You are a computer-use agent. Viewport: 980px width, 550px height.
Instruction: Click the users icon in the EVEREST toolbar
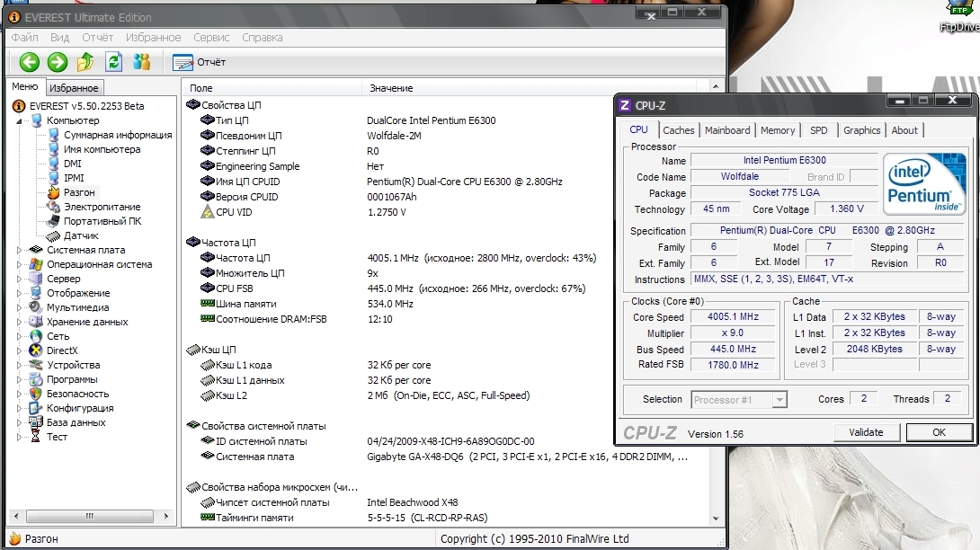coord(142,62)
